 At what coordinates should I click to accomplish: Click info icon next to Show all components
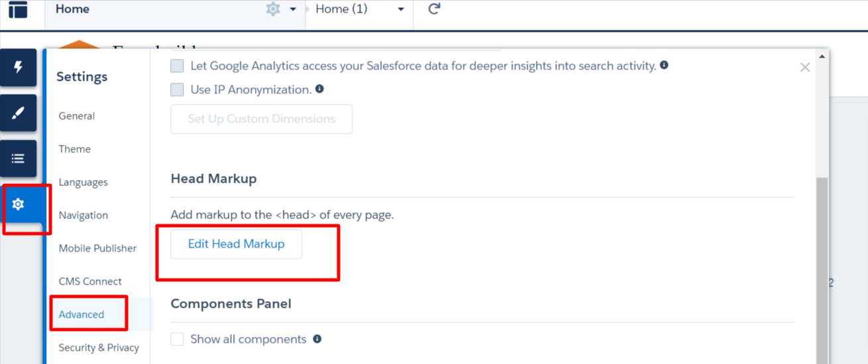point(317,339)
